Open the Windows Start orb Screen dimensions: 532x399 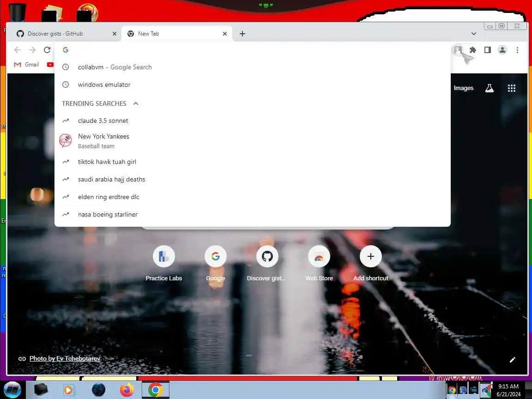click(12, 390)
